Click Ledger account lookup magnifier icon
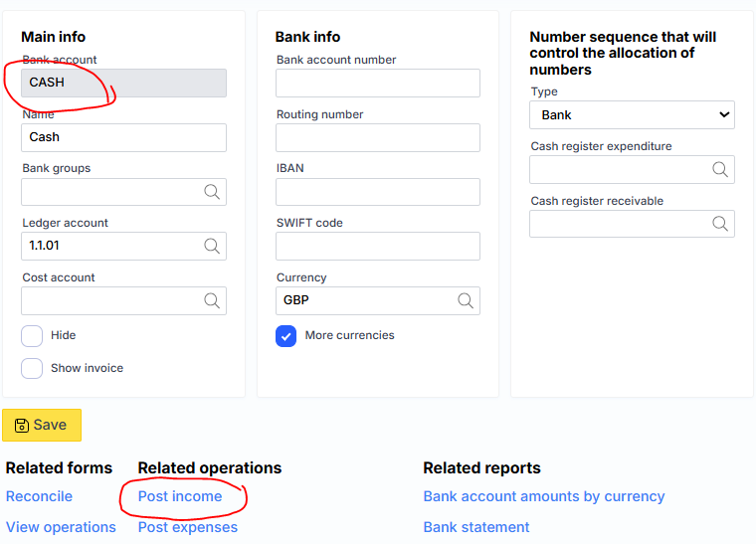 click(212, 246)
